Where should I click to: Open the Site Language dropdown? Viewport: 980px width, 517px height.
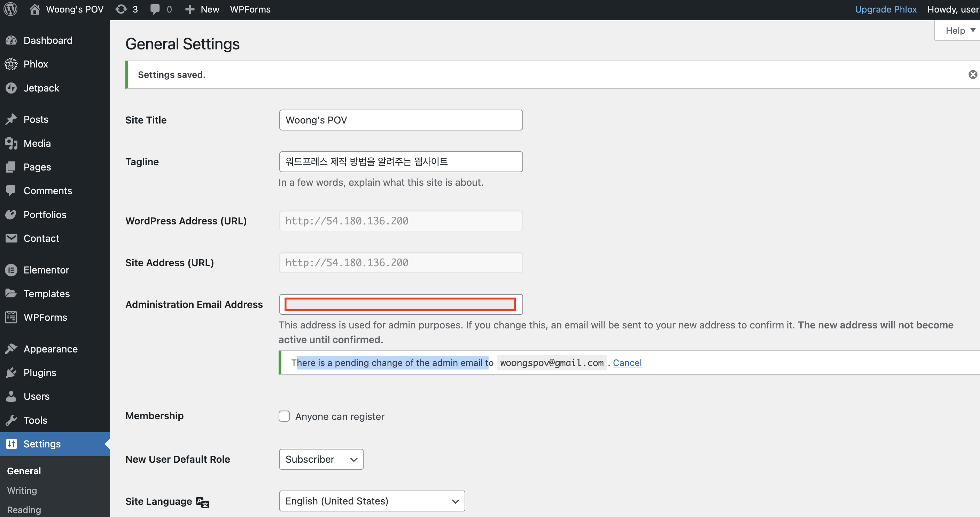(x=372, y=501)
